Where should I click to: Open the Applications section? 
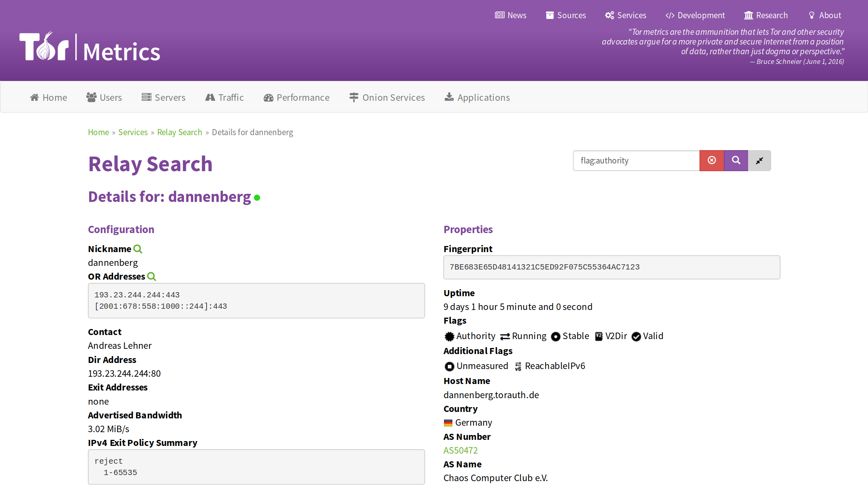pyautogui.click(x=478, y=98)
